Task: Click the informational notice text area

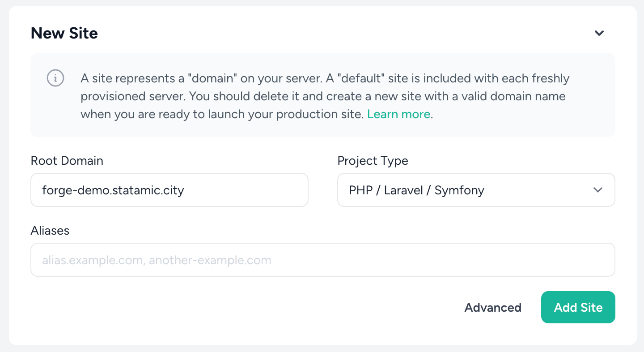Action: point(323,95)
